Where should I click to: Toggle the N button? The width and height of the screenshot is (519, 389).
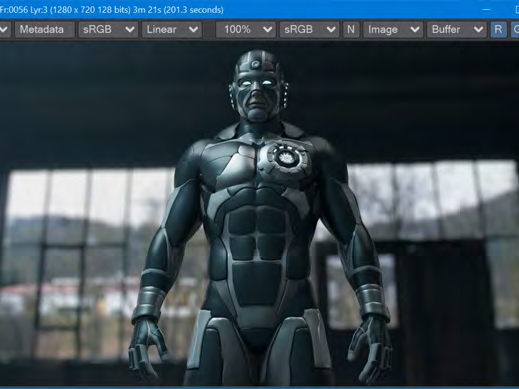(x=351, y=29)
